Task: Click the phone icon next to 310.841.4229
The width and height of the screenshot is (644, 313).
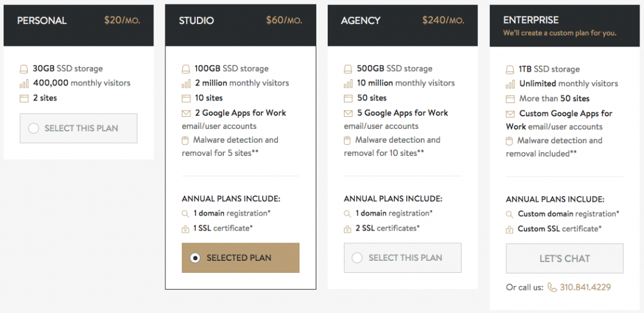Action: pos(552,287)
